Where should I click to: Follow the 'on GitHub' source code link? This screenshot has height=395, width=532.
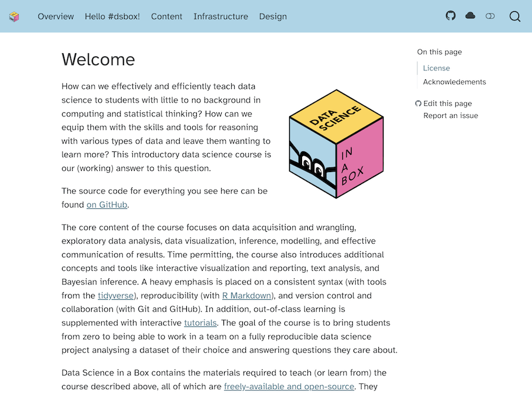107,205
